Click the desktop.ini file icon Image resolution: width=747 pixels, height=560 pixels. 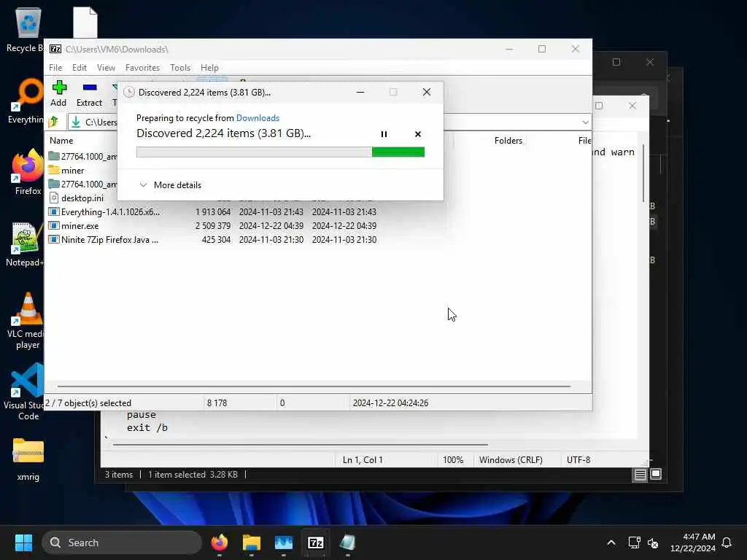(54, 198)
